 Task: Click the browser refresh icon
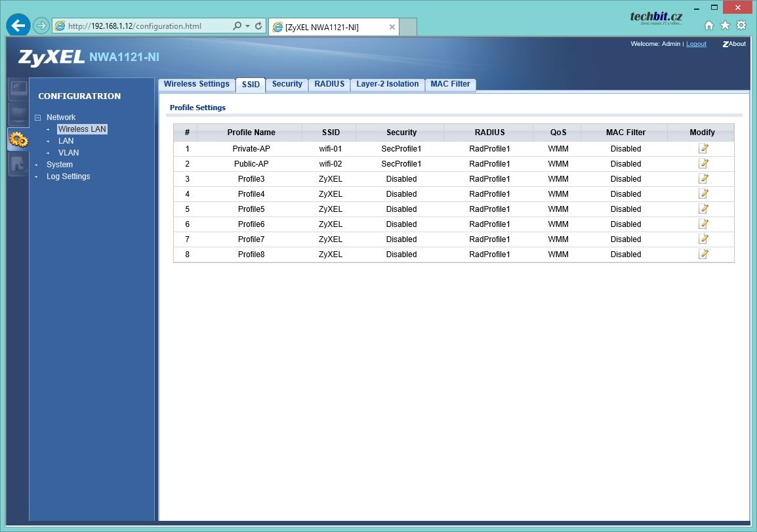point(258,26)
